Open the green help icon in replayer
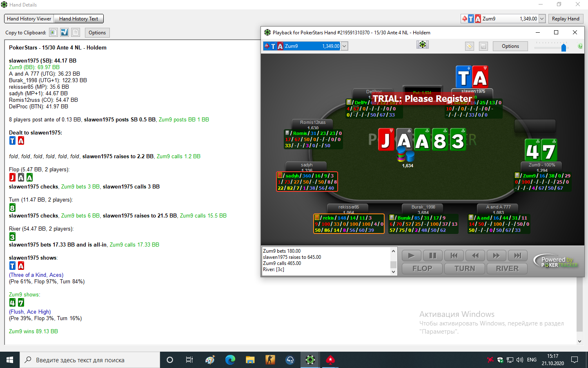This screenshot has height=368, width=588. click(580, 46)
